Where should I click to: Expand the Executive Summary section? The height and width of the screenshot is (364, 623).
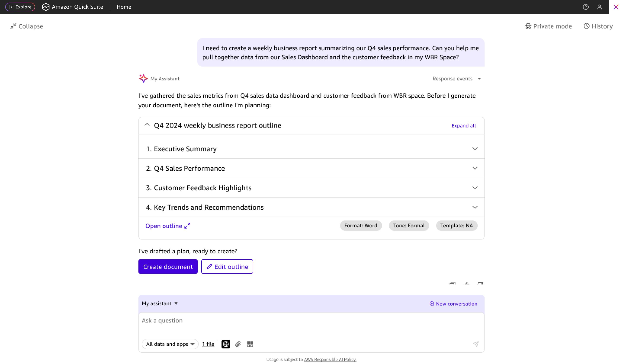point(475,149)
